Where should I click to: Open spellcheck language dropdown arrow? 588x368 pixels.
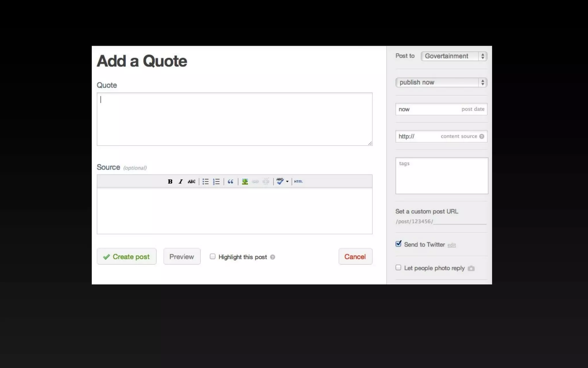(x=287, y=181)
